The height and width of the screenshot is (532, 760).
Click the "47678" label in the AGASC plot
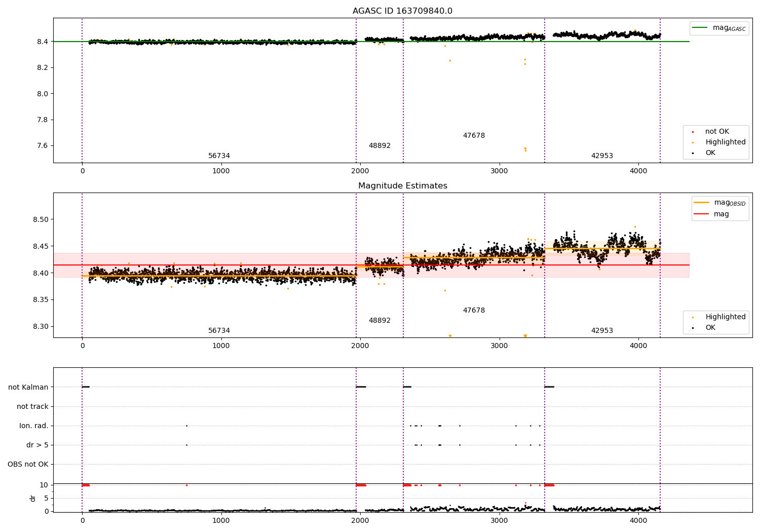coord(474,136)
